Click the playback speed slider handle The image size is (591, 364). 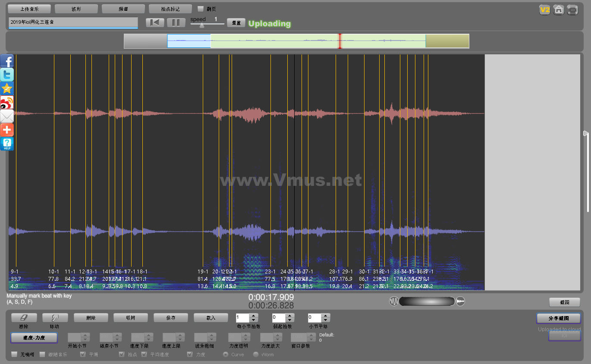[x=201, y=25]
